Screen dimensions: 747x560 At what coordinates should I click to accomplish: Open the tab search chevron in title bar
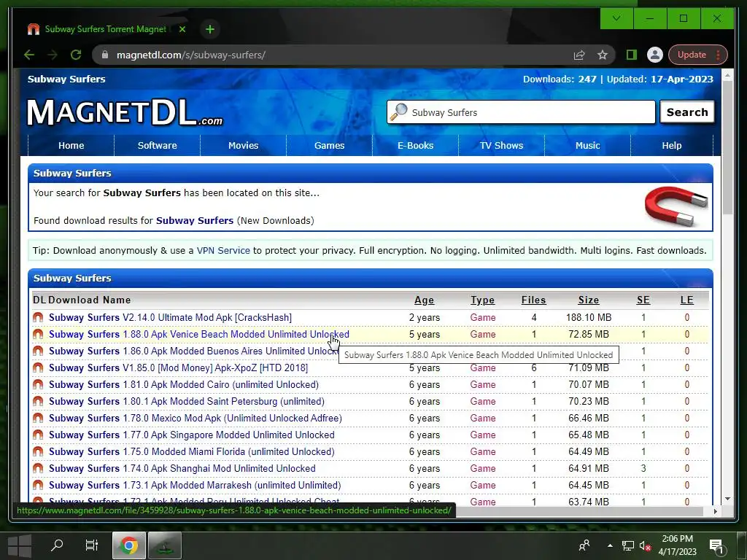coord(616,18)
